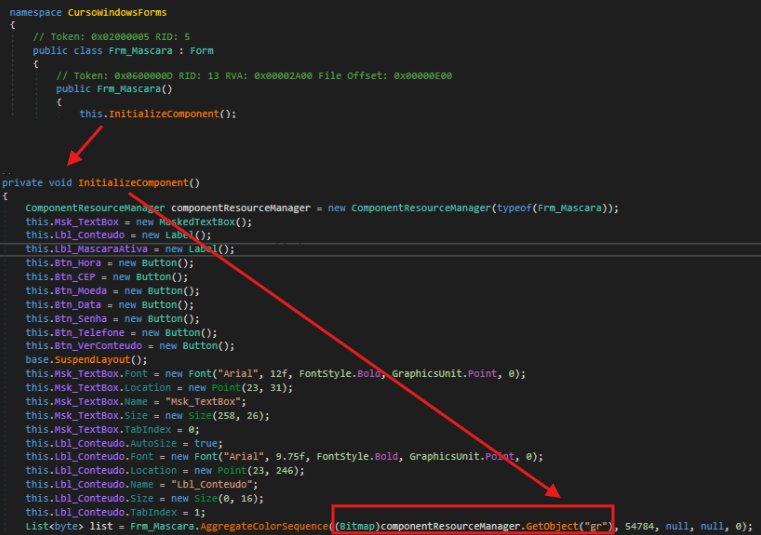
Task: Click the typeof(Frm_Mascara) argument
Action: click(555, 208)
